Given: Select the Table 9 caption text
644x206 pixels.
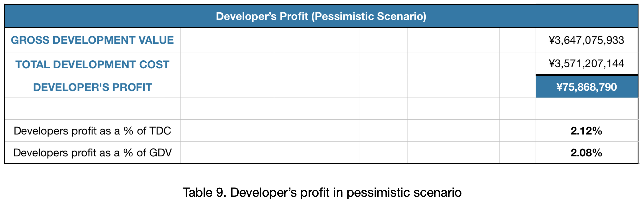Looking at the screenshot, I should (322, 192).
